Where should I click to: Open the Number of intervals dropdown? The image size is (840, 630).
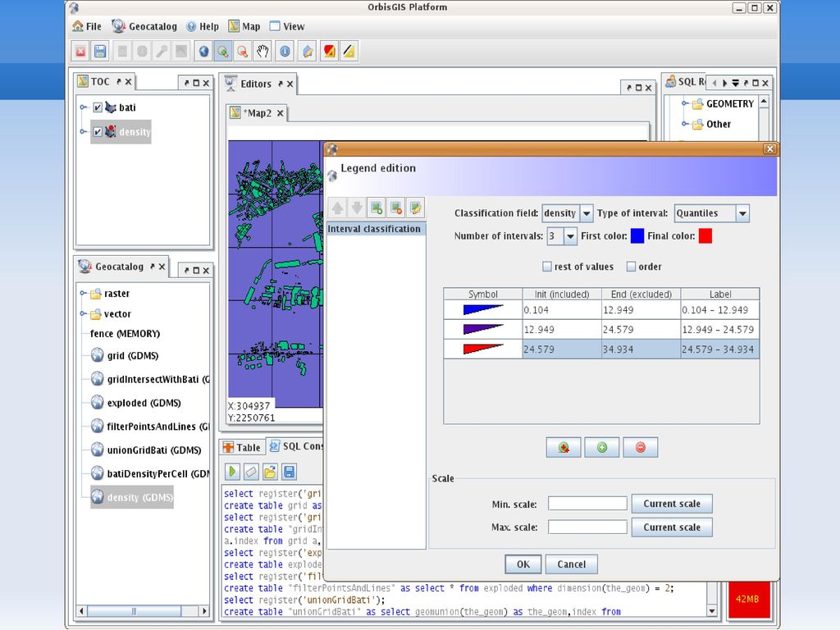pyautogui.click(x=571, y=236)
